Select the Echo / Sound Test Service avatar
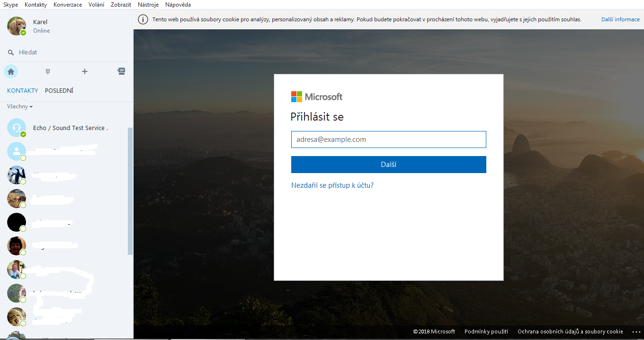The width and height of the screenshot is (644, 340). (17, 128)
